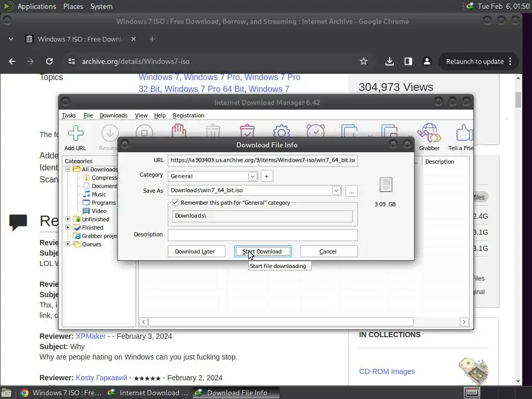This screenshot has width=532, height=399.
Task: Reload the archive.org page
Action: click(49, 61)
